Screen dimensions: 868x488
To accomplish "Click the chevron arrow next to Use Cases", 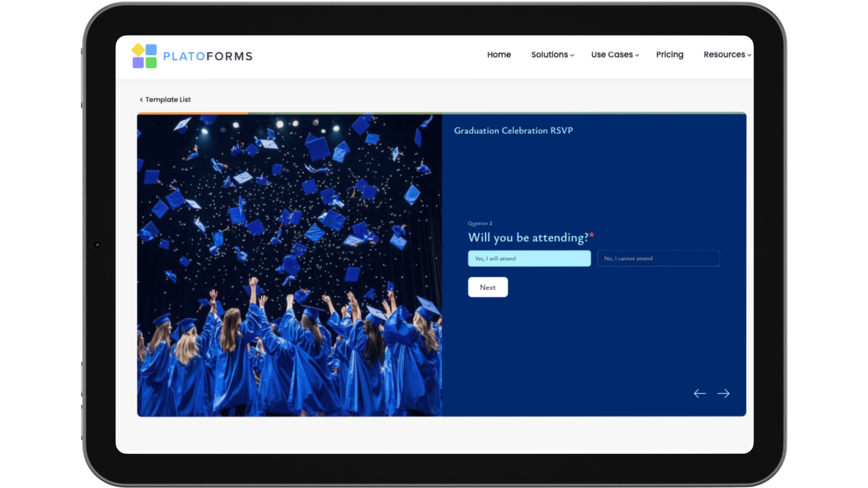I will point(637,56).
